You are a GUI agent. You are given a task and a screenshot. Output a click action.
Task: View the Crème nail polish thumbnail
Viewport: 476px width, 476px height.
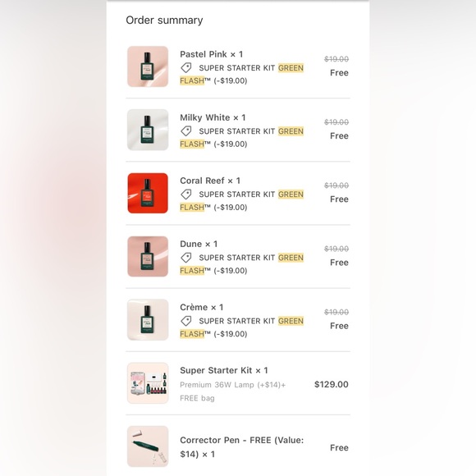coord(148,320)
